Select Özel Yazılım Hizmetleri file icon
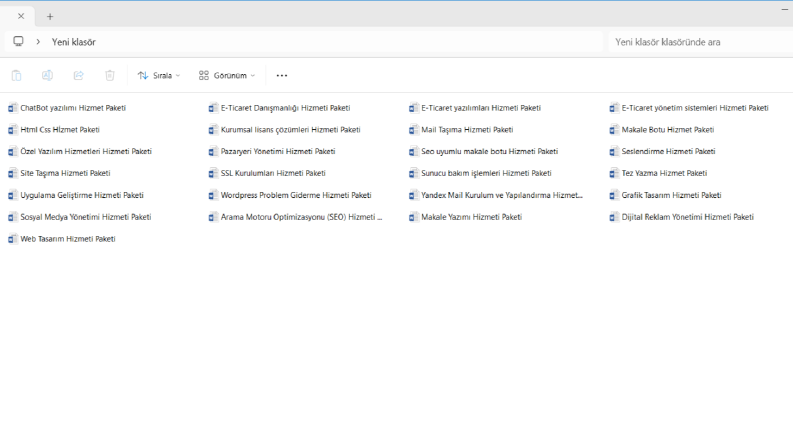The image size is (793, 446). point(13,151)
